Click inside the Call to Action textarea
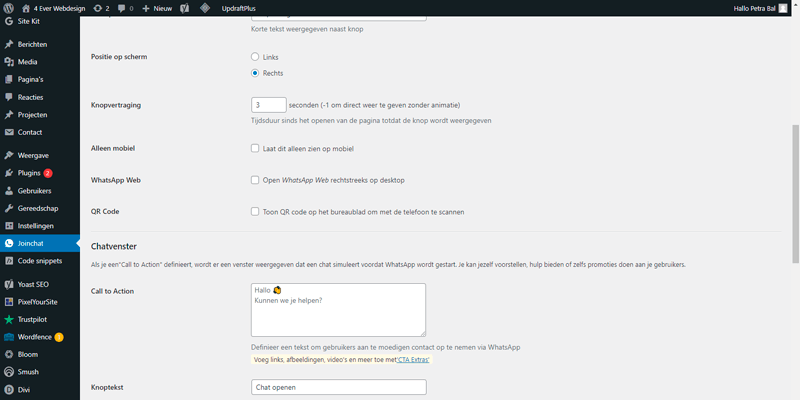The width and height of the screenshot is (800, 400). tap(338, 315)
